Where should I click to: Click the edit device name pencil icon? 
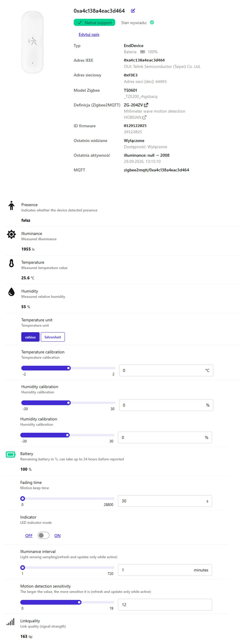[133, 11]
